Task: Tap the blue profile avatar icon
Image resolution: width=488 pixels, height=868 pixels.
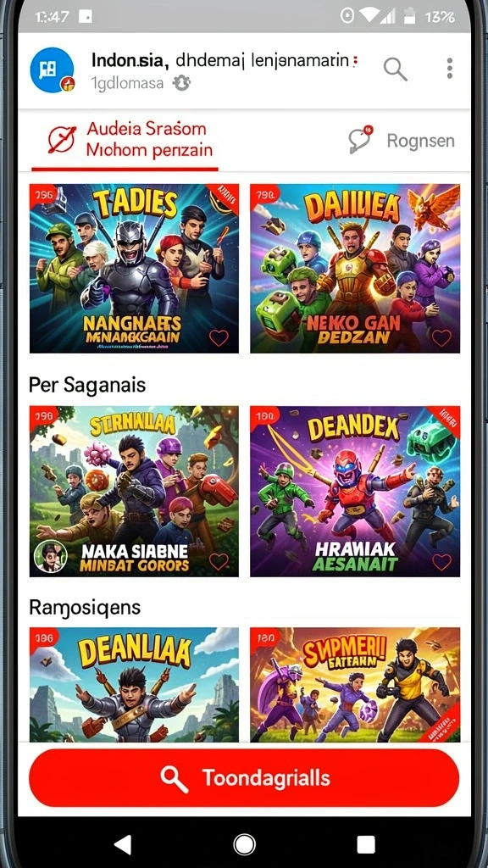Action: tap(52, 70)
